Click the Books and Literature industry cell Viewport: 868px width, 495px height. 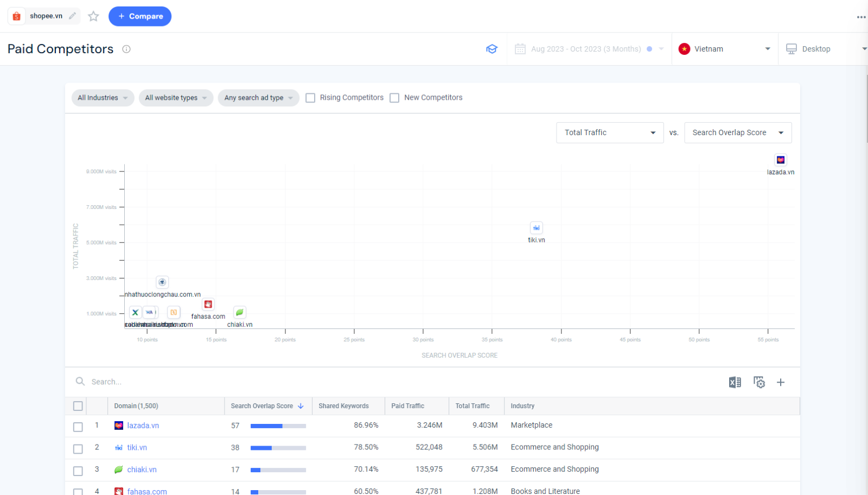click(x=545, y=491)
